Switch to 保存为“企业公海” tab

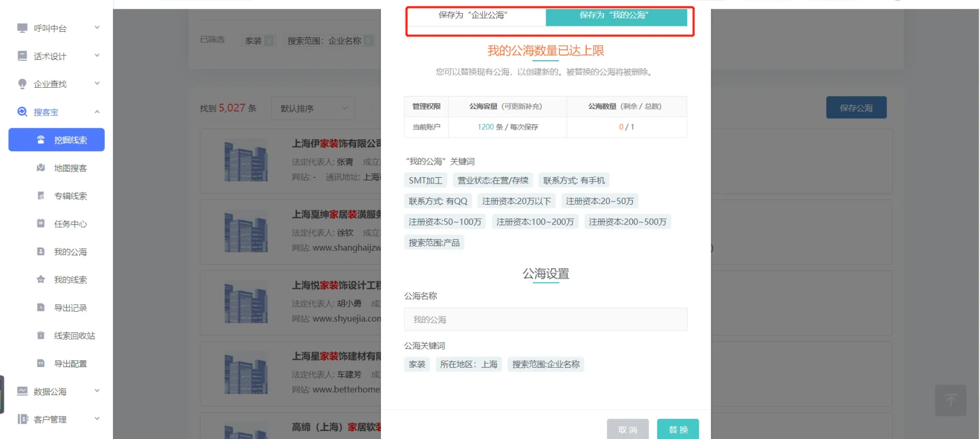[x=473, y=15]
